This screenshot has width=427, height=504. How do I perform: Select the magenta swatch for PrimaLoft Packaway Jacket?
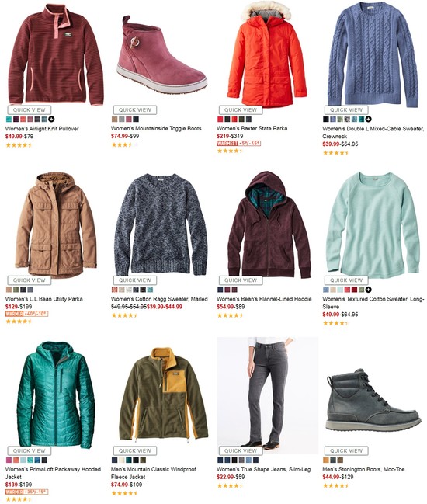(9, 460)
